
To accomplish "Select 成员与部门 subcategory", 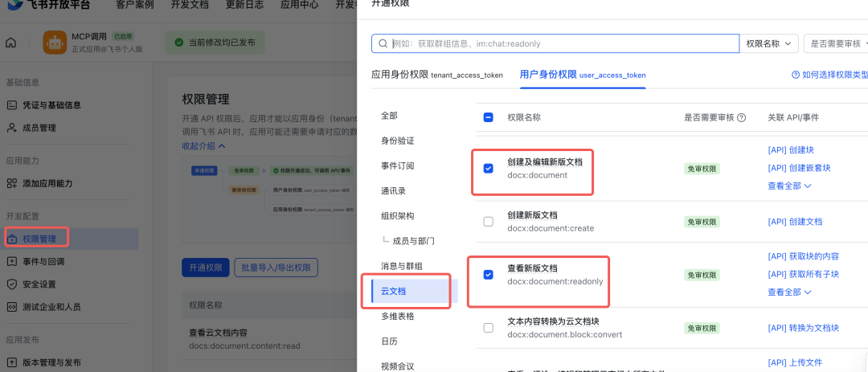I will (x=413, y=241).
